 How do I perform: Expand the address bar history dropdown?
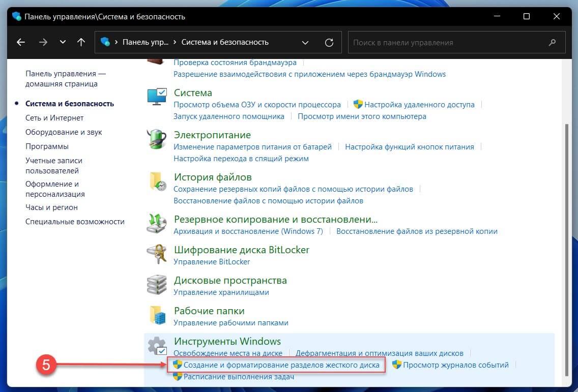(x=305, y=43)
